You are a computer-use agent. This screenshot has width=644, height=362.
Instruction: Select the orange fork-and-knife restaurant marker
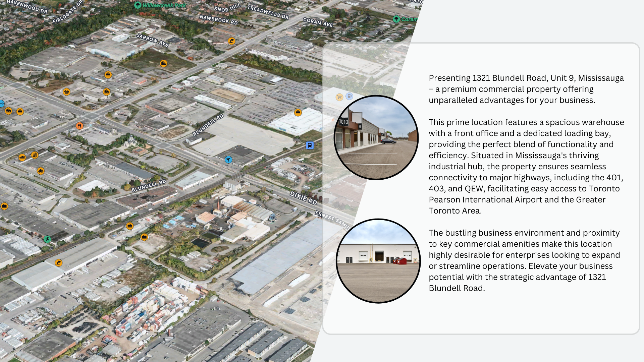pyautogui.click(x=79, y=126)
